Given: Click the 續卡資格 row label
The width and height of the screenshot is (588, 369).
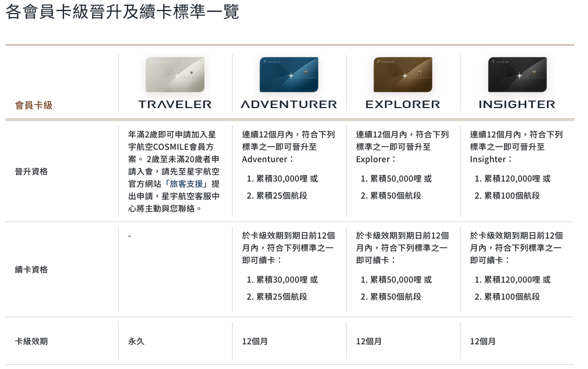Looking at the screenshot, I should tap(32, 270).
